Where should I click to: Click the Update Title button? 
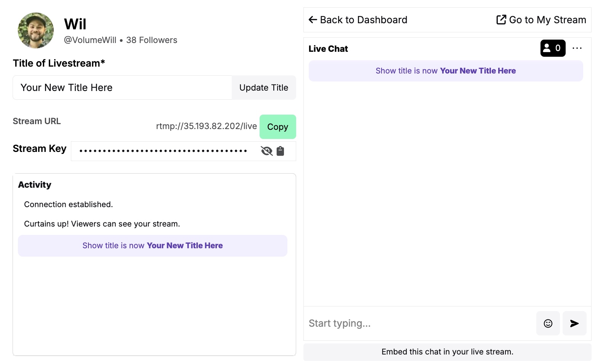[x=264, y=88]
